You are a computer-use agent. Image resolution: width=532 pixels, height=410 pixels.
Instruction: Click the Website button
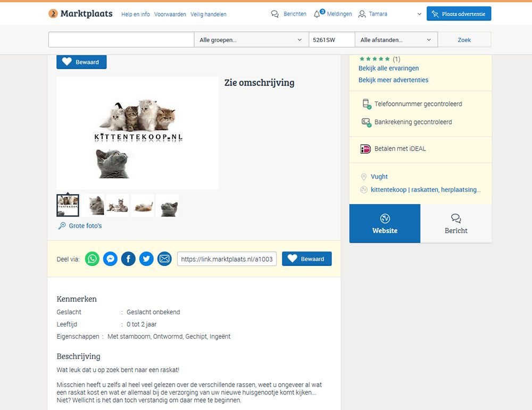click(x=385, y=223)
